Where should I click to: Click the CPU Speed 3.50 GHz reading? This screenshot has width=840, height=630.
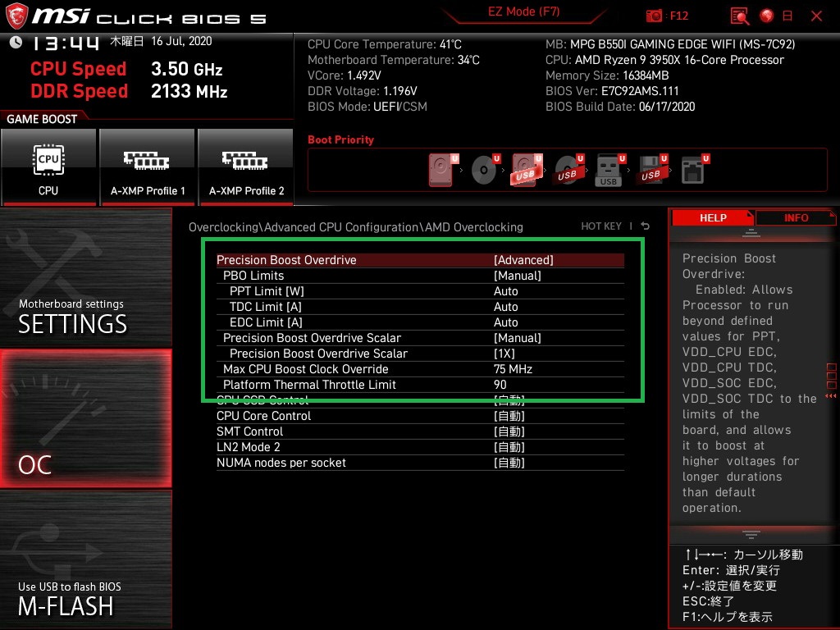[126, 69]
